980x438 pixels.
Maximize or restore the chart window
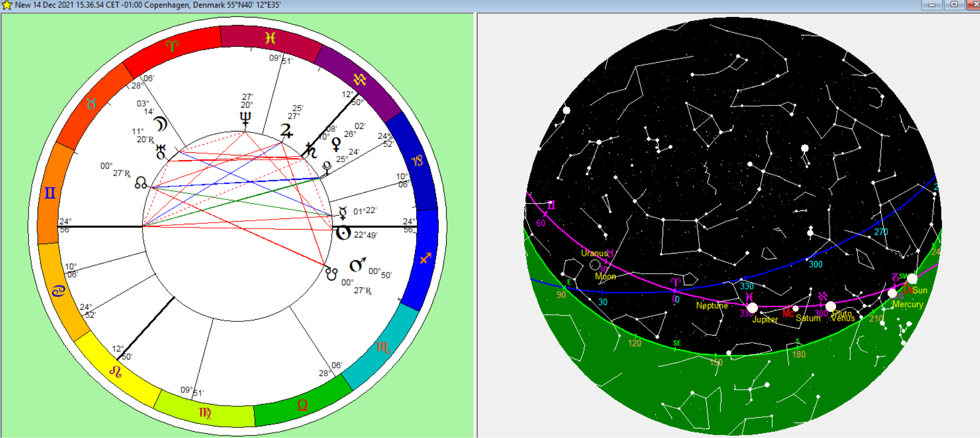click(x=954, y=5)
